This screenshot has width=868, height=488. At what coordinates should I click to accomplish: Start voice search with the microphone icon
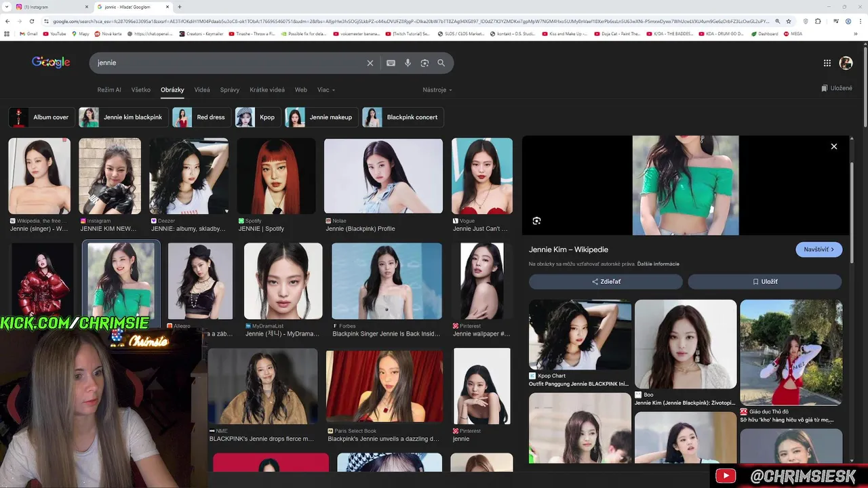tap(408, 63)
